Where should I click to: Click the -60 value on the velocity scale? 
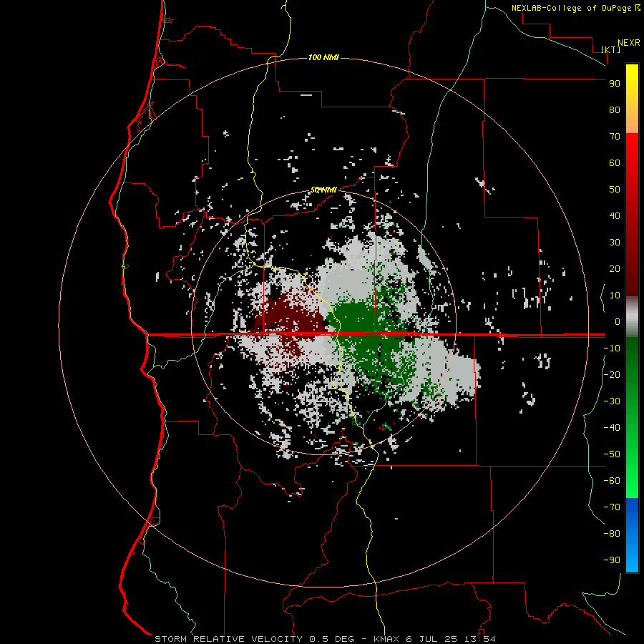[612, 481]
